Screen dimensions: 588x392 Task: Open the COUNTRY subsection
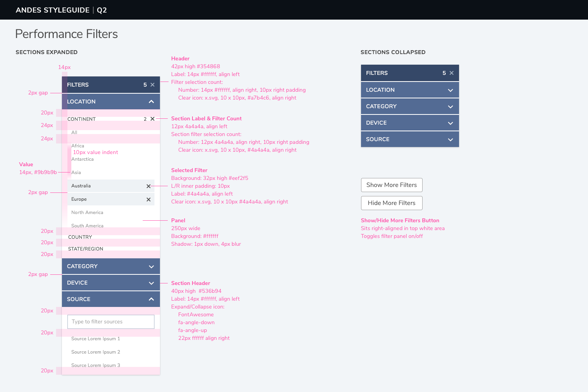click(x=80, y=237)
